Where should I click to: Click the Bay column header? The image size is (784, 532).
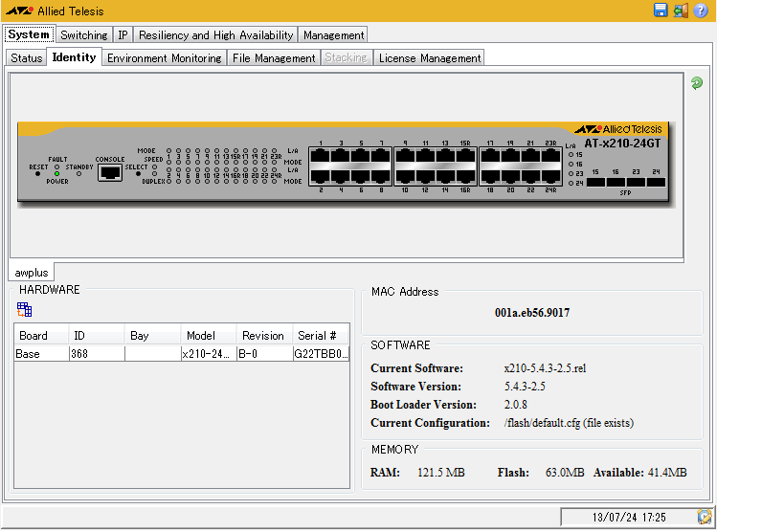point(153,335)
